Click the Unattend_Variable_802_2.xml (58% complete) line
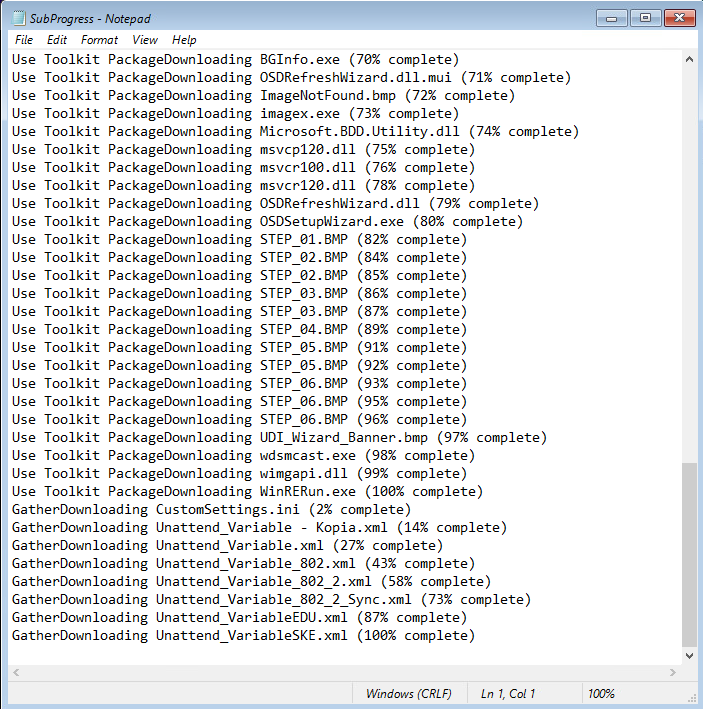This screenshot has width=703, height=709. (252, 581)
